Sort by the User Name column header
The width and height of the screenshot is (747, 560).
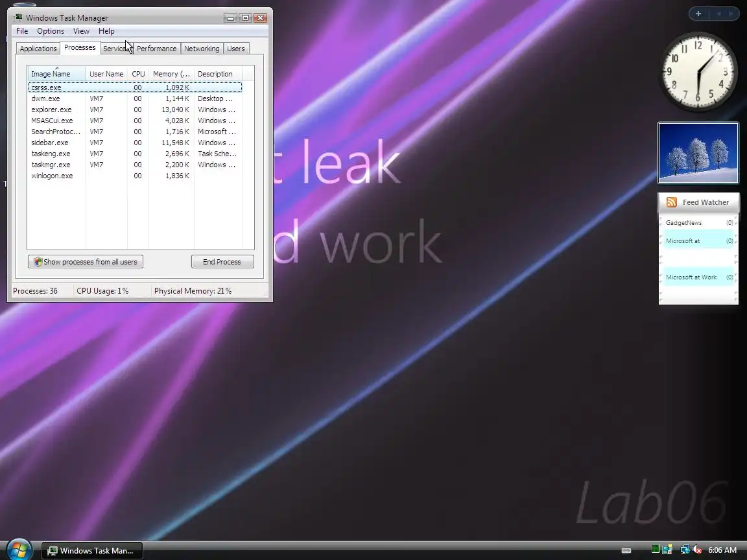coord(106,74)
